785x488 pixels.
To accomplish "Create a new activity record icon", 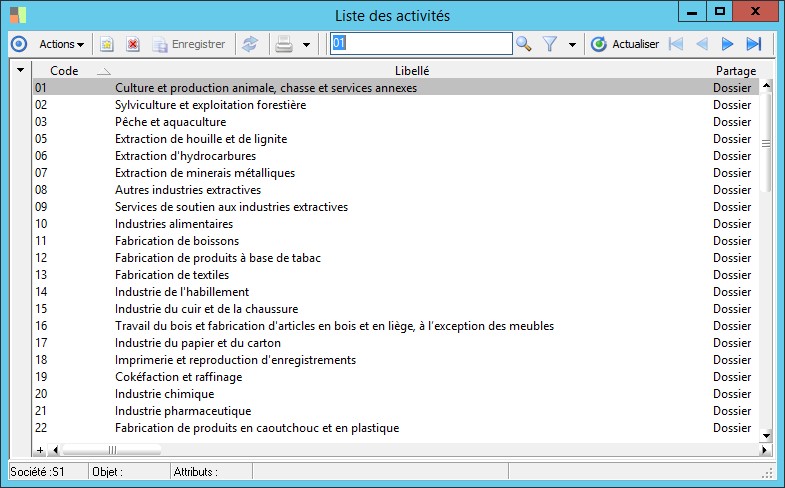I will (106, 44).
